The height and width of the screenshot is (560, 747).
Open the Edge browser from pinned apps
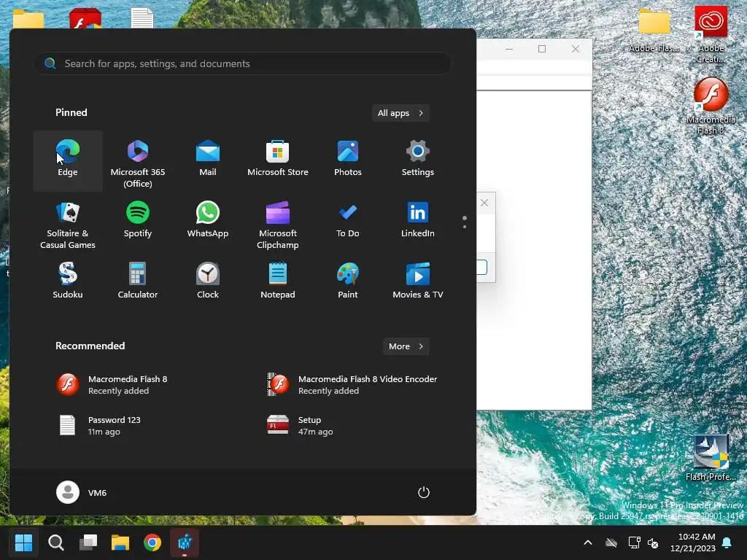pos(68,160)
